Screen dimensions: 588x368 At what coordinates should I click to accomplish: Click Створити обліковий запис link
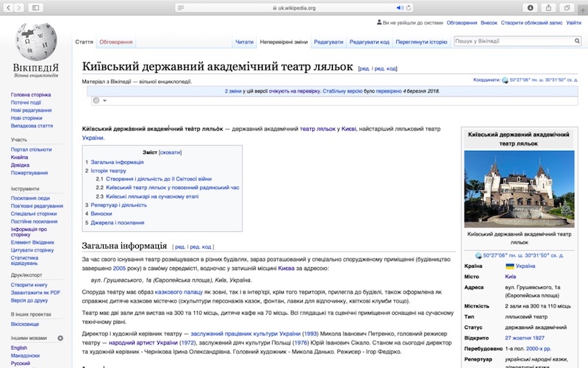coord(531,23)
